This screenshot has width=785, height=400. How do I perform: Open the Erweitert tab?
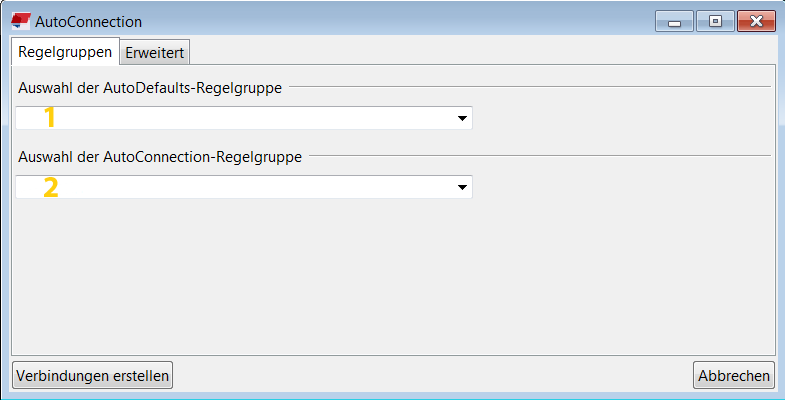coord(155,53)
